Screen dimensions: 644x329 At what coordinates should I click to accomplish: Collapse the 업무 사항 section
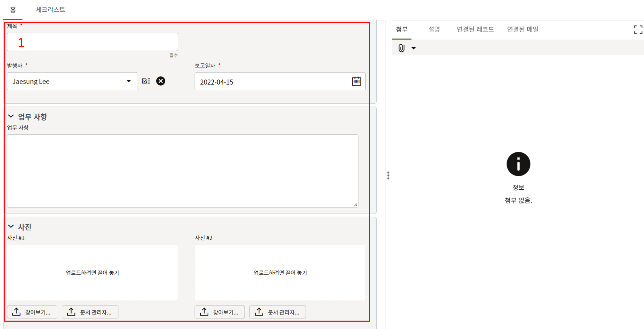pyautogui.click(x=11, y=116)
